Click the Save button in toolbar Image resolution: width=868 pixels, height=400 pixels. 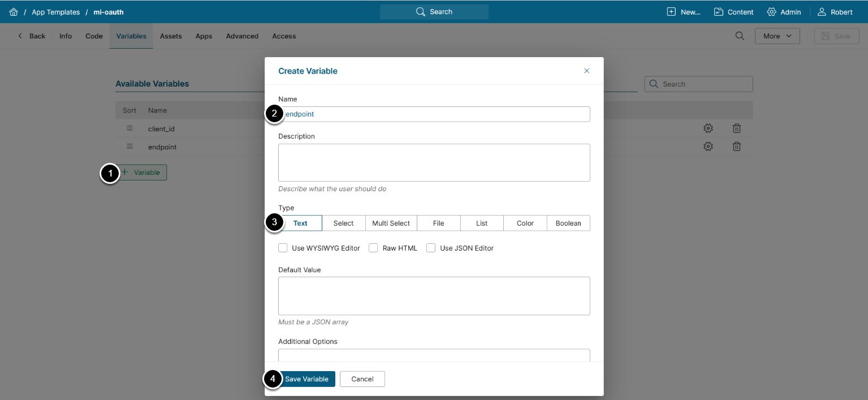[x=836, y=36]
